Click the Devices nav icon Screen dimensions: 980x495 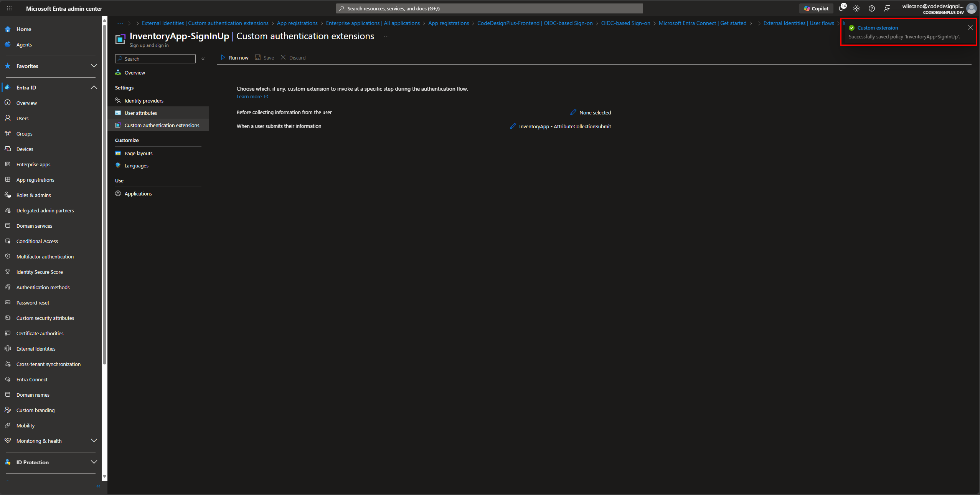tap(8, 149)
